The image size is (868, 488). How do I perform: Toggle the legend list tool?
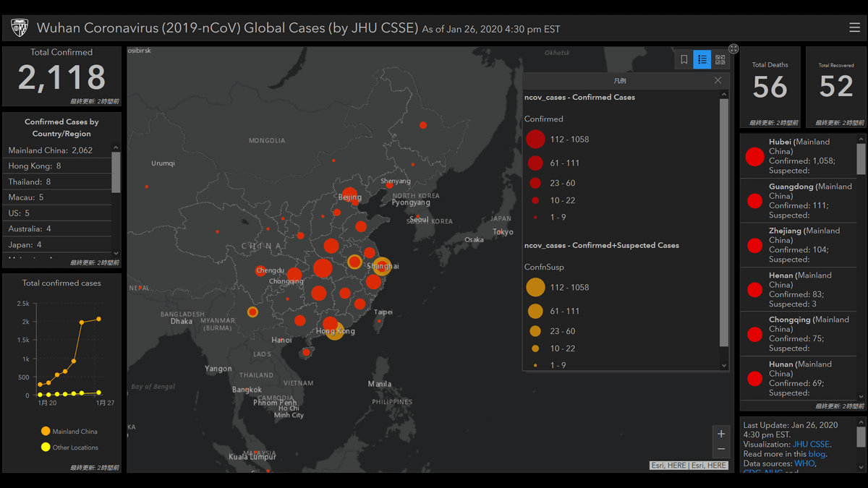point(702,60)
